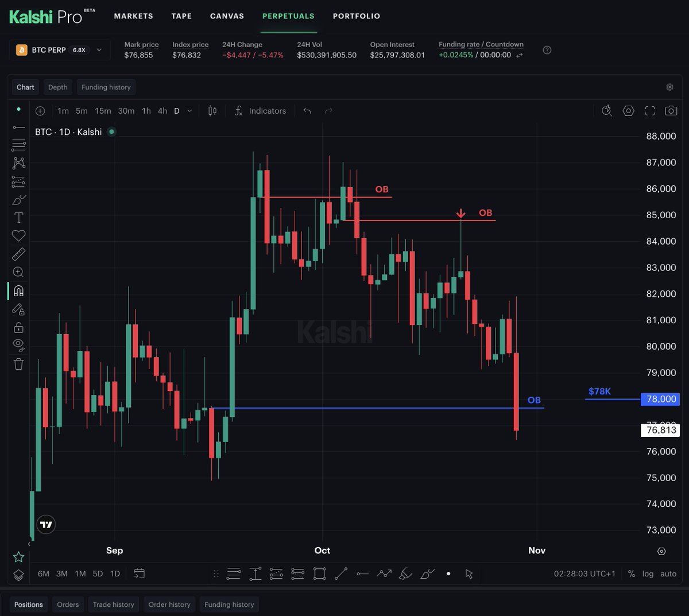Open the time axis settings icon
Image resolution: width=689 pixels, height=616 pixels.
click(x=661, y=551)
